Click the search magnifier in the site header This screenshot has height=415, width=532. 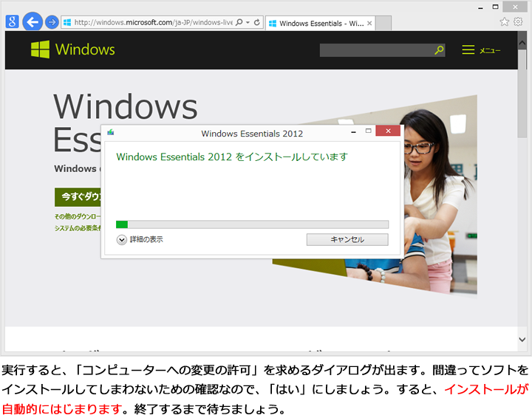(x=439, y=50)
